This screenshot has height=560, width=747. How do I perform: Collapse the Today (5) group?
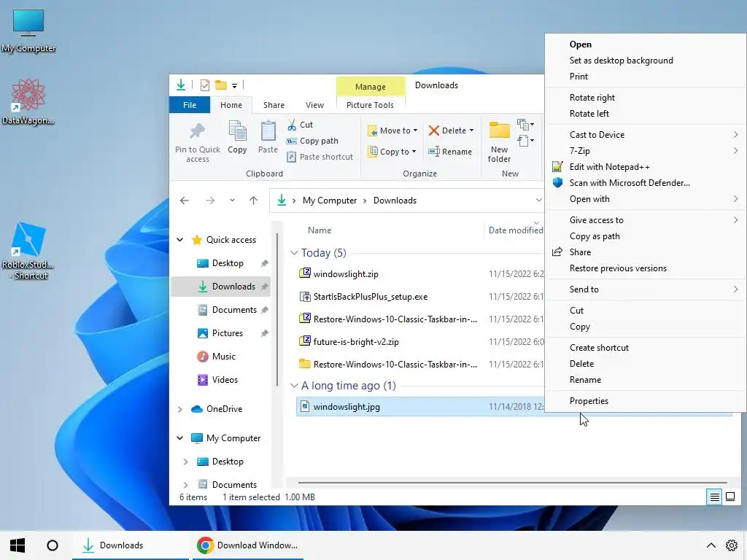(294, 253)
